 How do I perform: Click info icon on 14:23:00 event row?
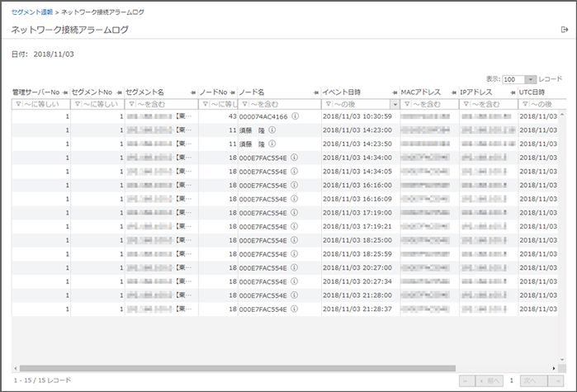272,130
